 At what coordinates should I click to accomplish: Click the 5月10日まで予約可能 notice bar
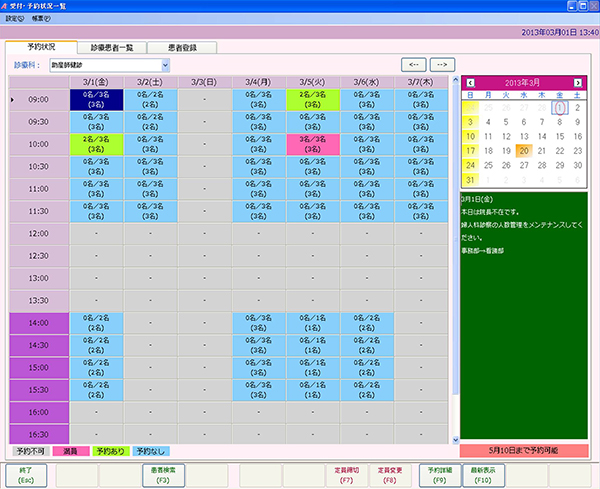pyautogui.click(x=524, y=451)
